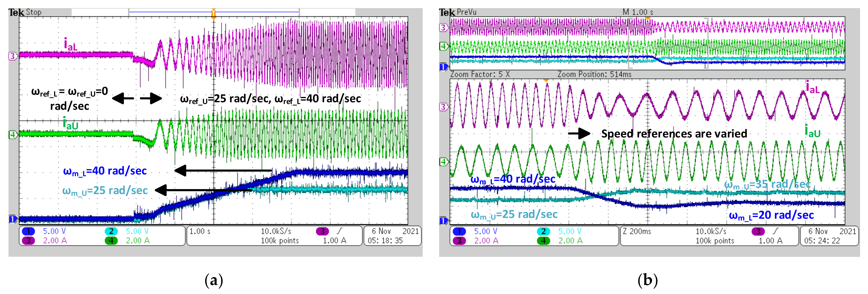Click the Zoom Position: 514ms text

[594, 74]
